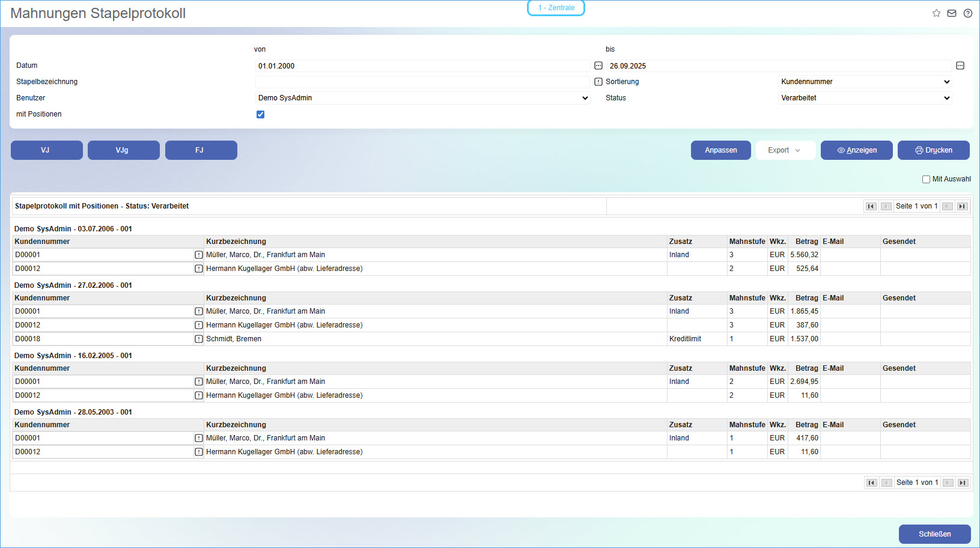Click the favorite star icon

tap(936, 13)
